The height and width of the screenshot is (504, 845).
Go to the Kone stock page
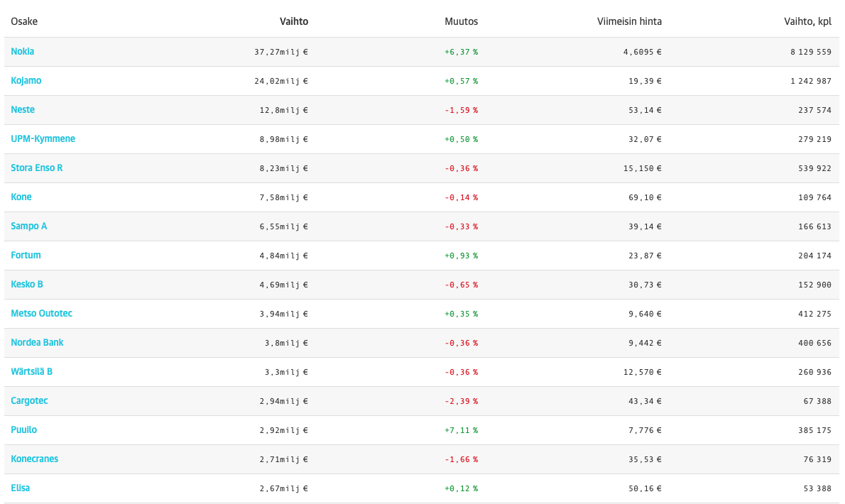pos(21,197)
